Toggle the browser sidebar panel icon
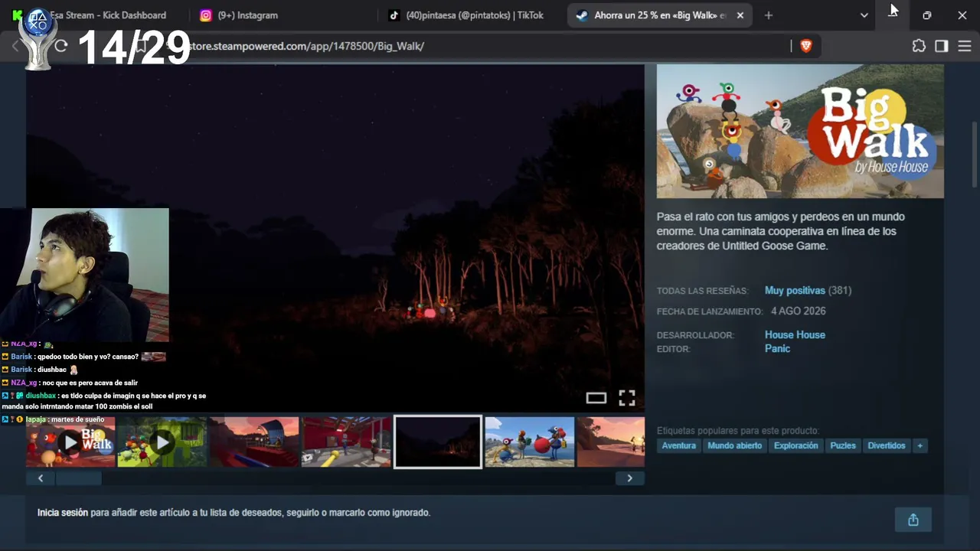Screen dimensions: 980x551 click(x=942, y=46)
